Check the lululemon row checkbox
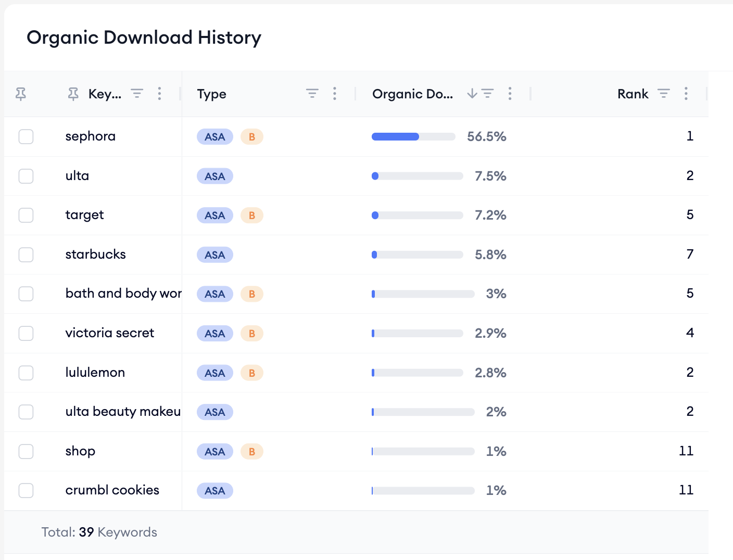The image size is (733, 560). 26,373
